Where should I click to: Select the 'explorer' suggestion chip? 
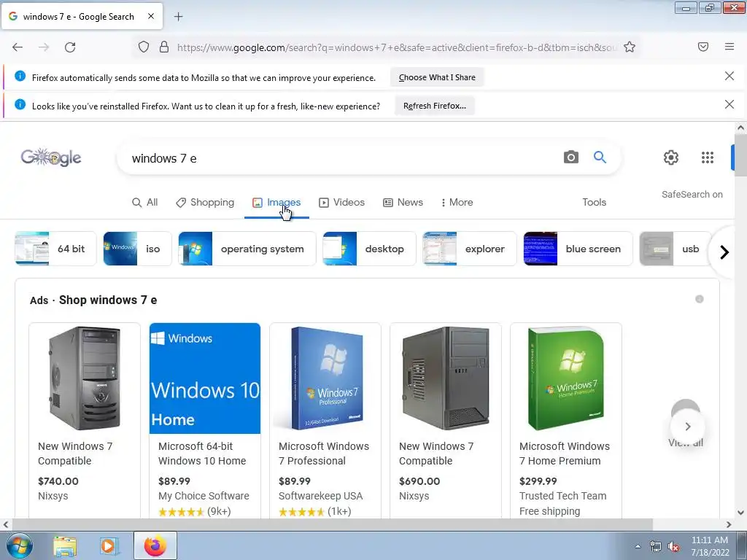[x=469, y=249]
